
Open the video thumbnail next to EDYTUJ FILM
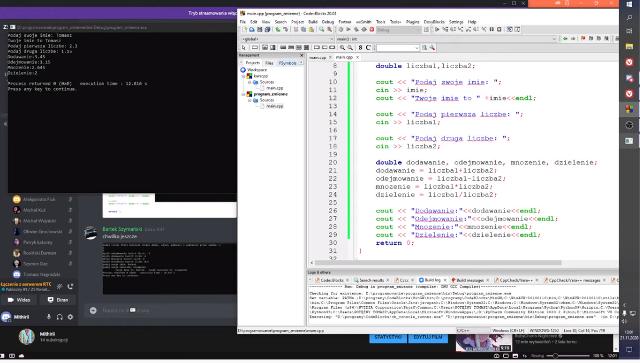(x=484, y=343)
